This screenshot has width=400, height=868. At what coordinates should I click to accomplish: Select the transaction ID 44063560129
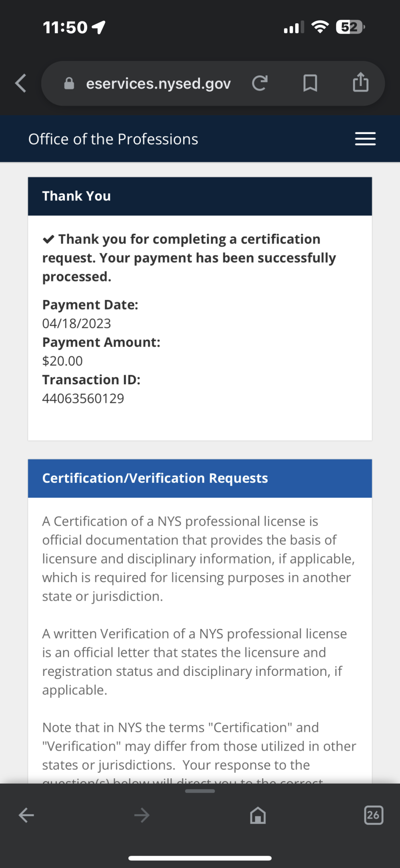click(x=83, y=398)
